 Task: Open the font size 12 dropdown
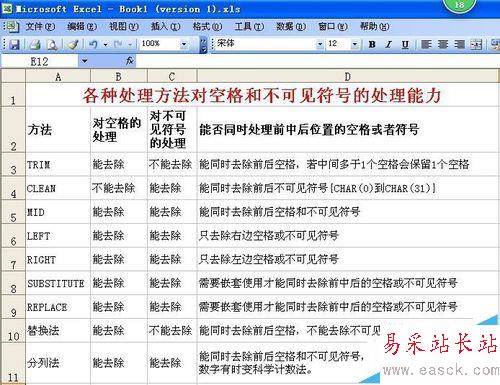355,44
